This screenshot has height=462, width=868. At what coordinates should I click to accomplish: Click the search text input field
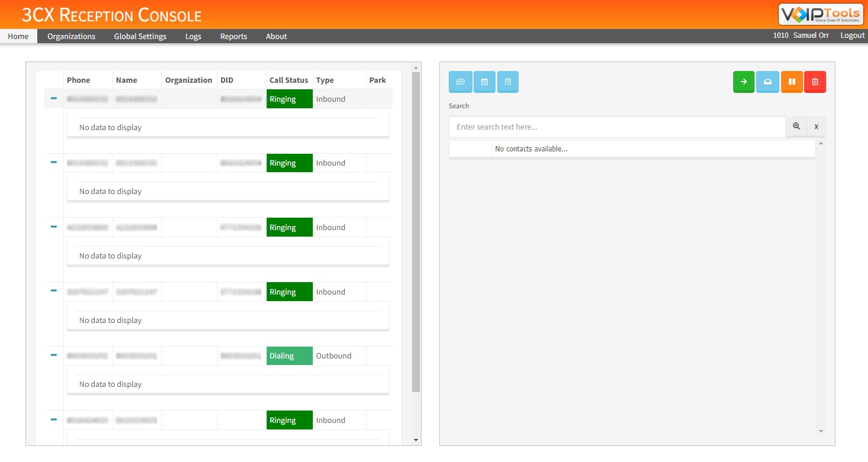coord(617,127)
